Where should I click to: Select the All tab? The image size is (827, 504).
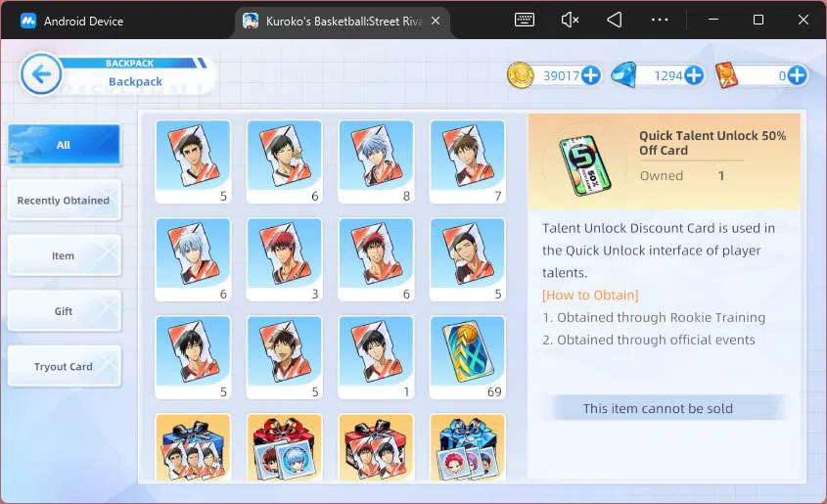tap(65, 145)
